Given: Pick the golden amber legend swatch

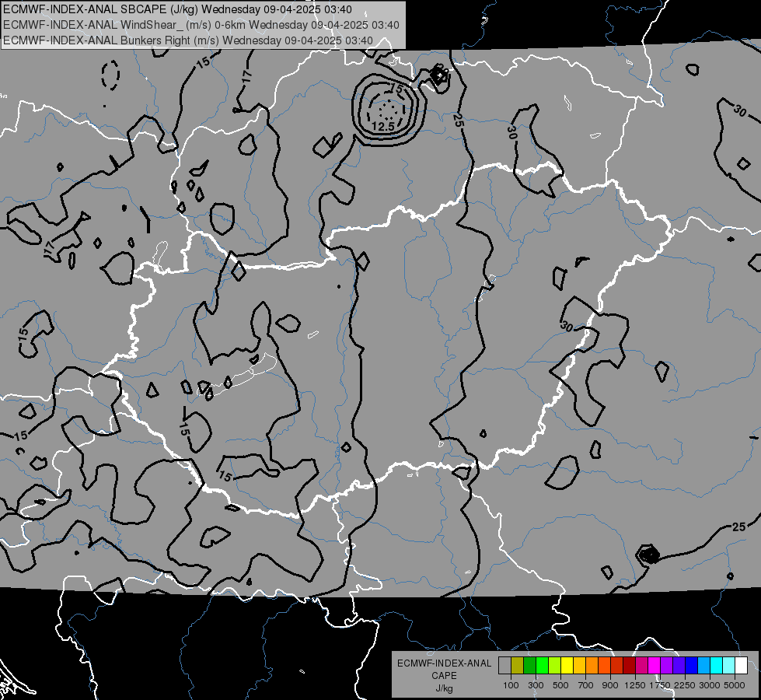Looking at the screenshot, I should pyautogui.click(x=579, y=665).
